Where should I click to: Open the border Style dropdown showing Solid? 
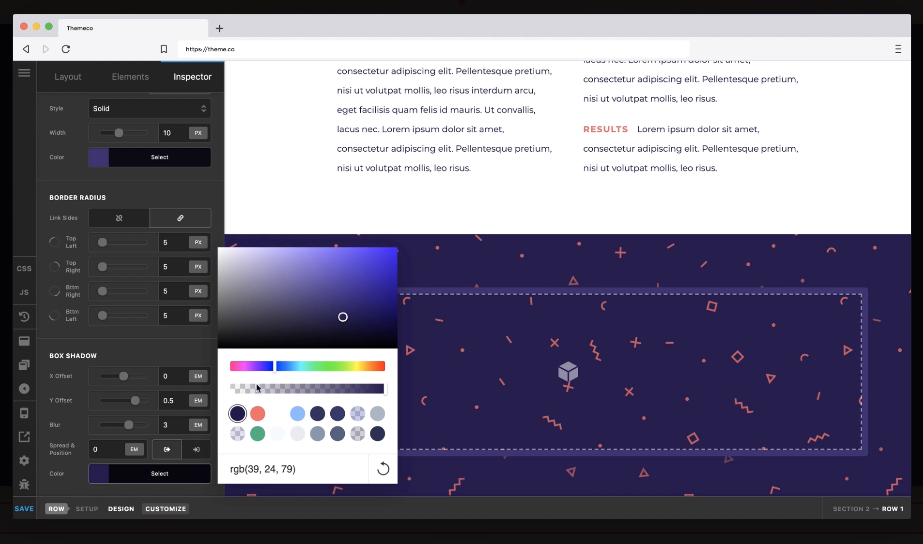tap(150, 108)
